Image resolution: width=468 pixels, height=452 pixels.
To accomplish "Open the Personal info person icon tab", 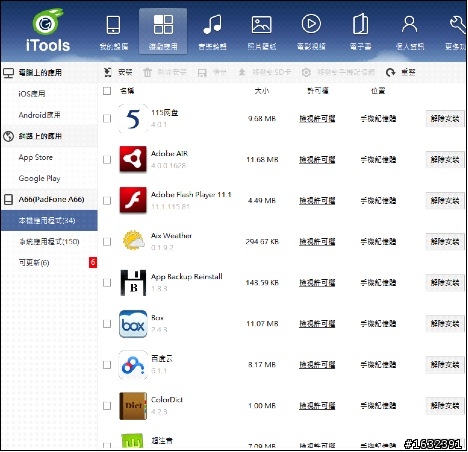I will (x=410, y=32).
